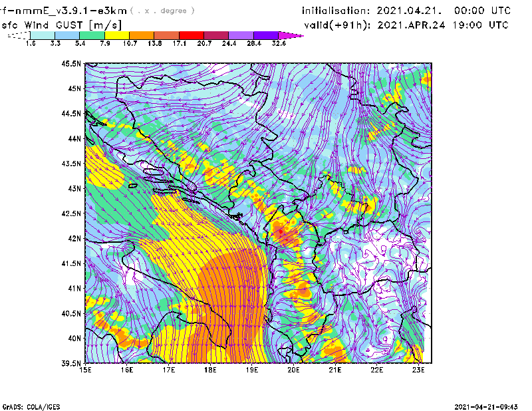The width and height of the screenshot is (532, 411).
Task: Click the grey '( . x . degree )' text
Action: pos(162,11)
